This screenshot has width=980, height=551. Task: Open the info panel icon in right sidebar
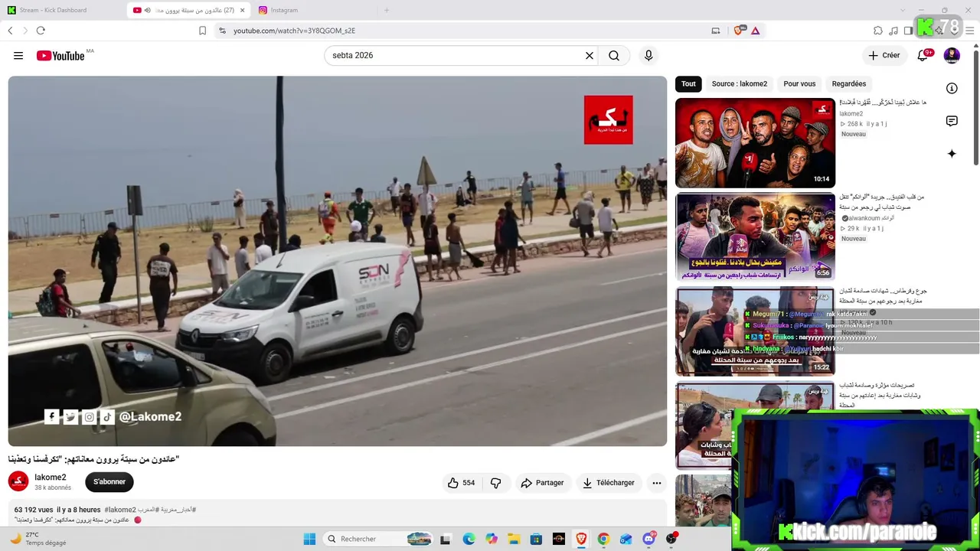[x=952, y=88]
